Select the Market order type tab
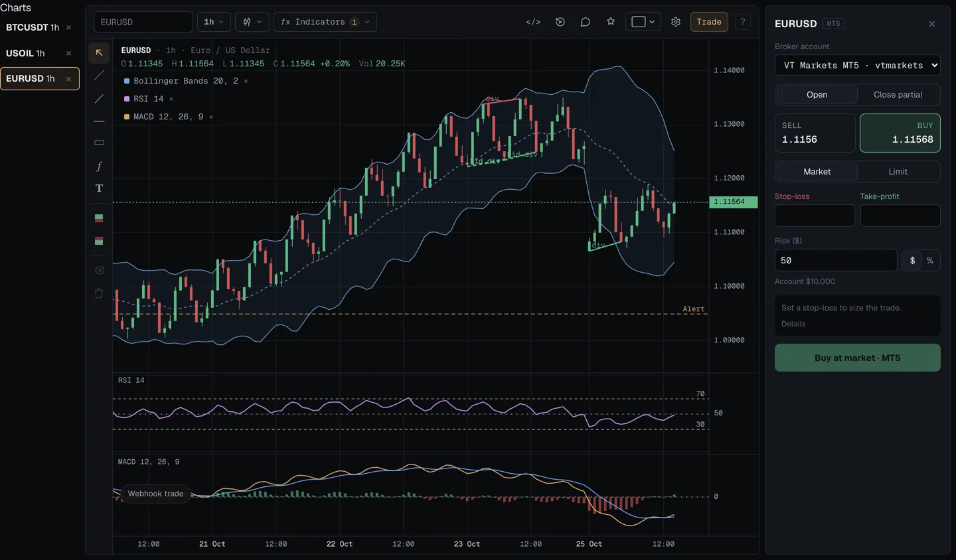This screenshot has height=560, width=956. point(817,172)
